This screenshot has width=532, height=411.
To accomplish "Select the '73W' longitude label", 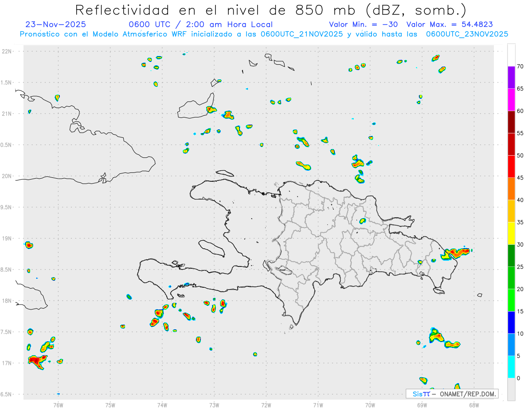I will point(214,405).
